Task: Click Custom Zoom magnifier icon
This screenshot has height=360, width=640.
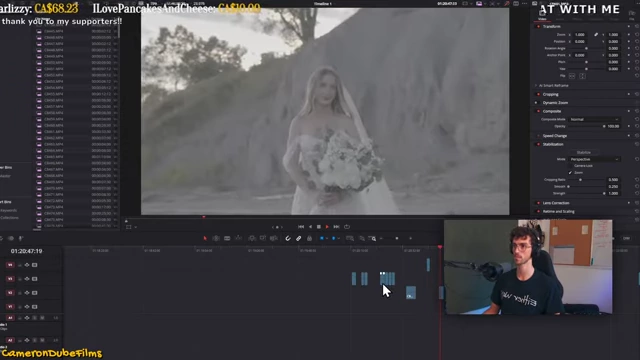Action: click(x=373, y=238)
